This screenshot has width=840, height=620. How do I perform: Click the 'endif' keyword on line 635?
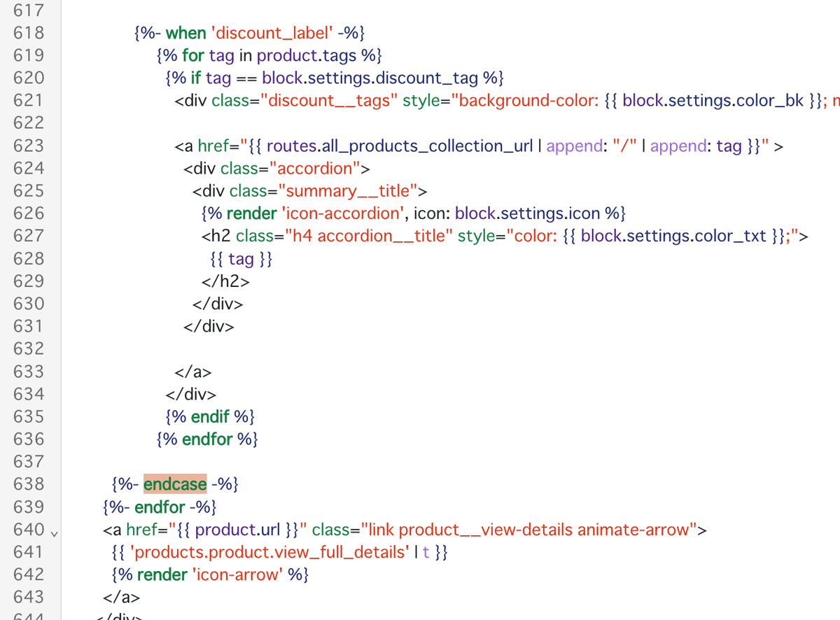210,417
